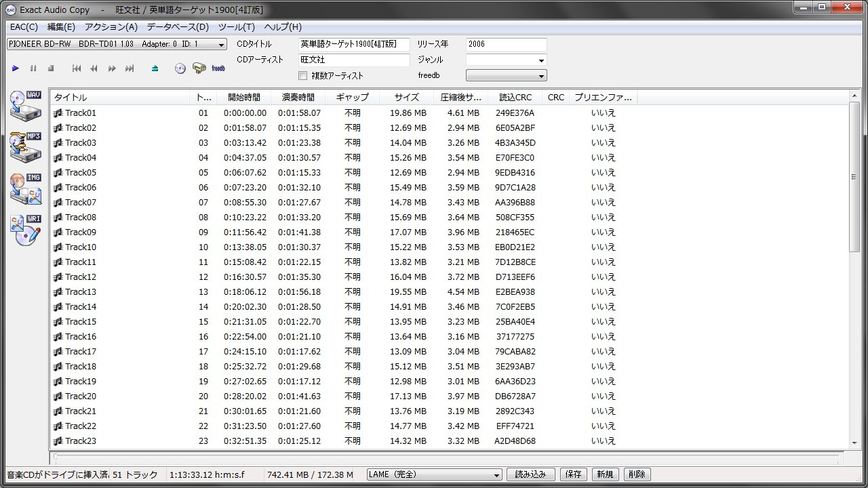Click the vertical scrollbar's up arrow
The height and width of the screenshot is (488, 868).
tap(853, 96)
